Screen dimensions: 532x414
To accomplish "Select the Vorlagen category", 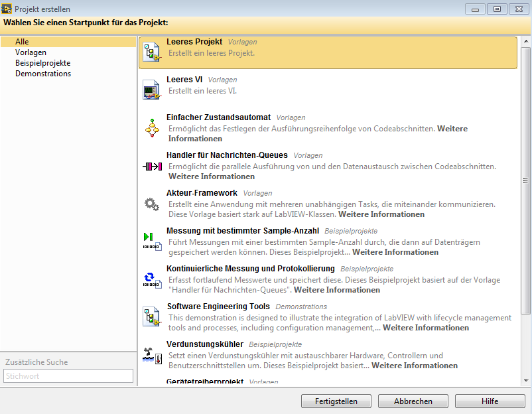I will click(31, 52).
